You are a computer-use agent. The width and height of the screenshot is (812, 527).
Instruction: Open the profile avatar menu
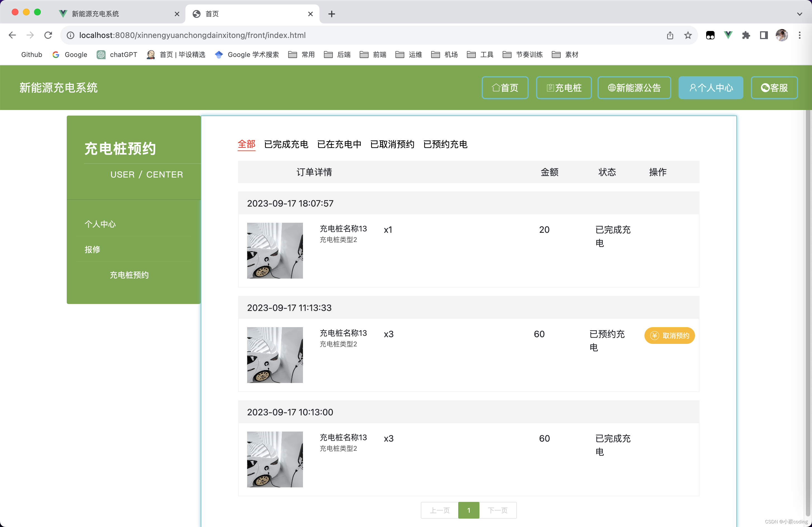point(782,35)
